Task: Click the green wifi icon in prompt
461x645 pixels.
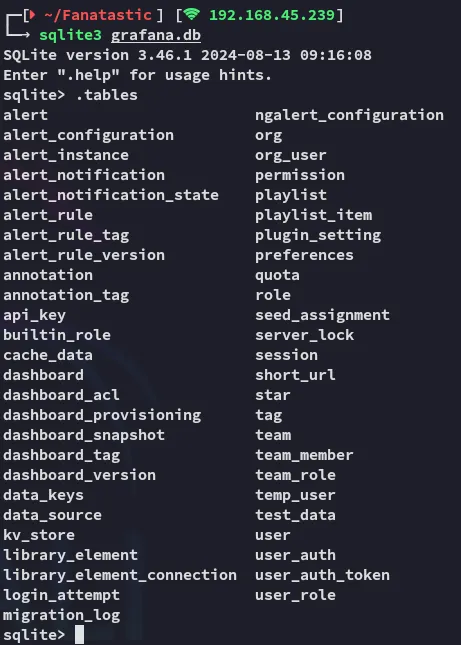Action: [x=192, y=15]
